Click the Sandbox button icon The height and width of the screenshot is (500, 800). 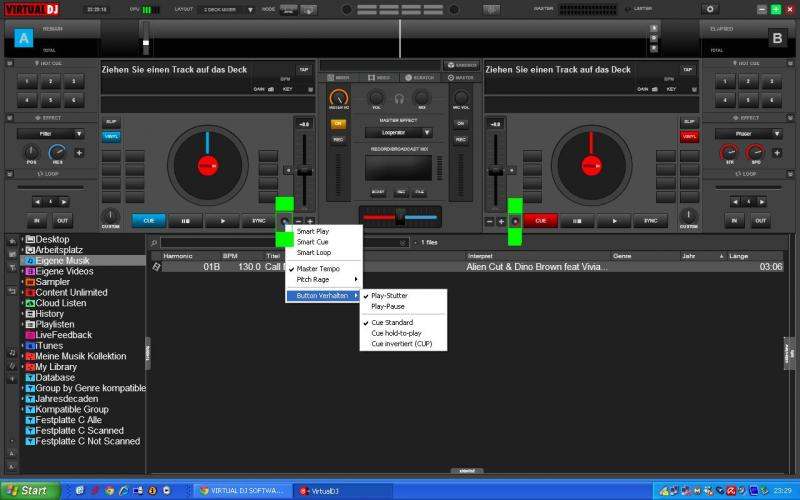451,65
